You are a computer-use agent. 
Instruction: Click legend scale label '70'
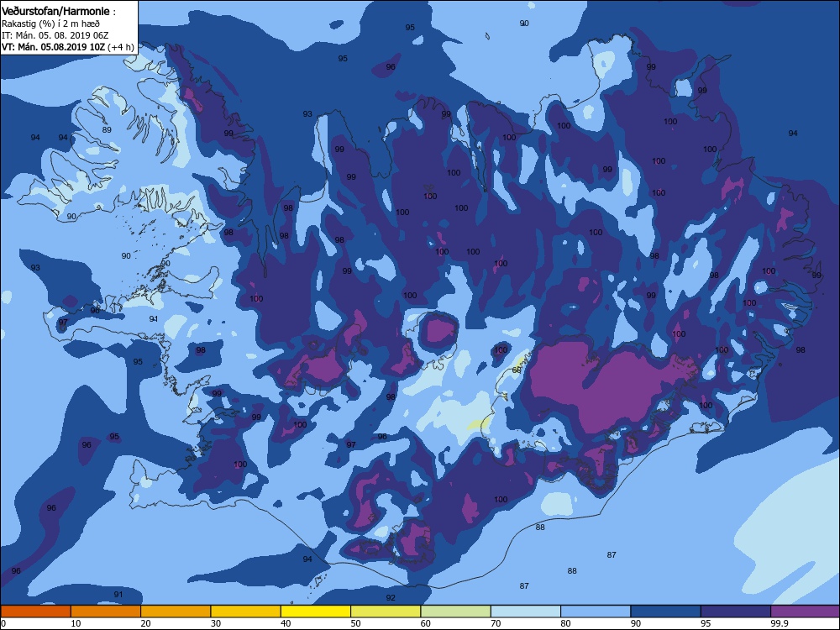[496, 623]
